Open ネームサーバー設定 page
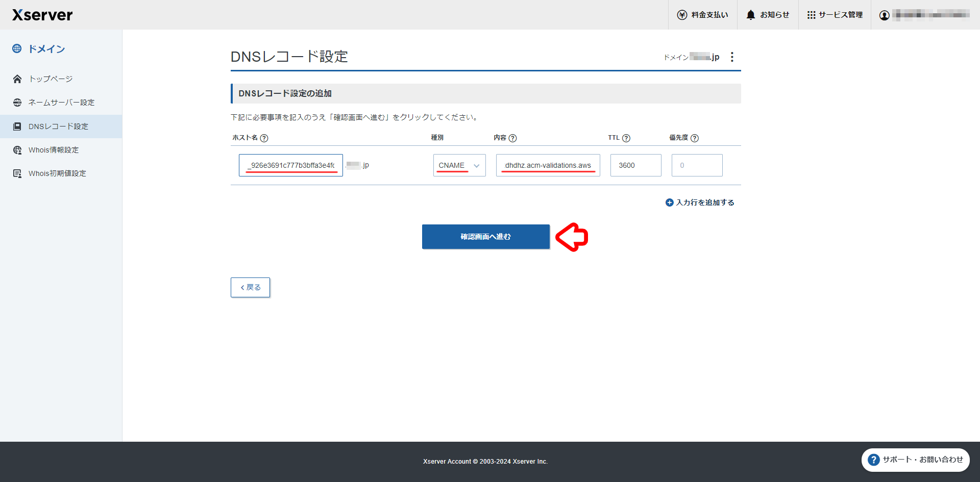This screenshot has width=980, height=482. [x=61, y=103]
